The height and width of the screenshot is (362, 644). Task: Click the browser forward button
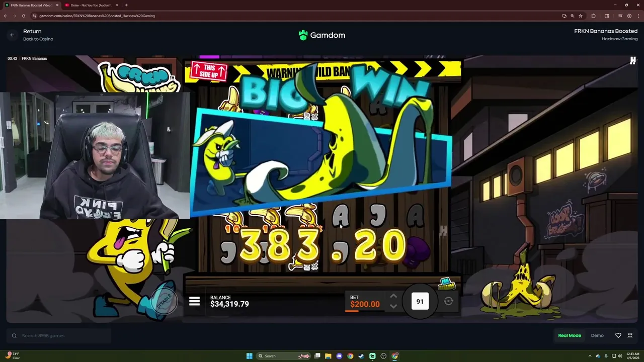pos(15,16)
